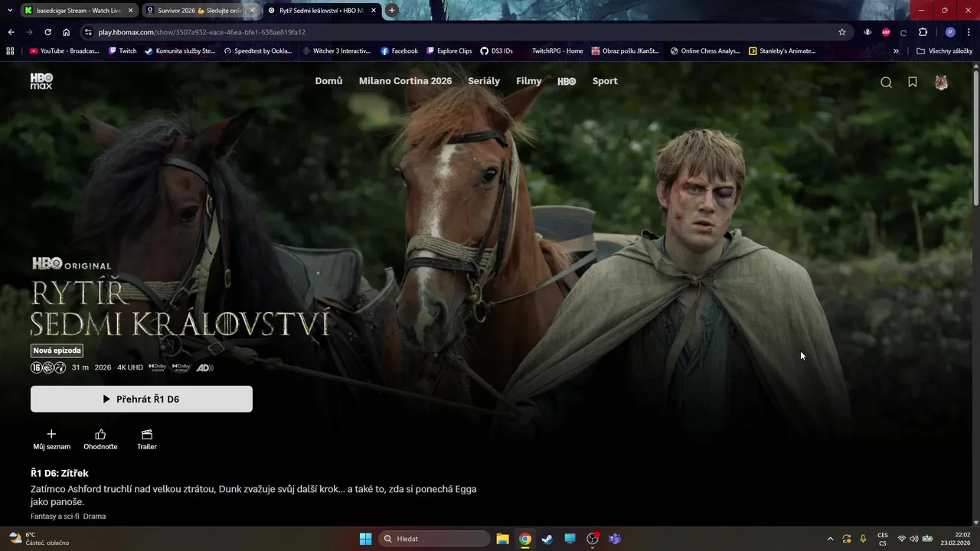Open Witcher 3 Interactive bookmark
980x551 pixels.
[337, 51]
